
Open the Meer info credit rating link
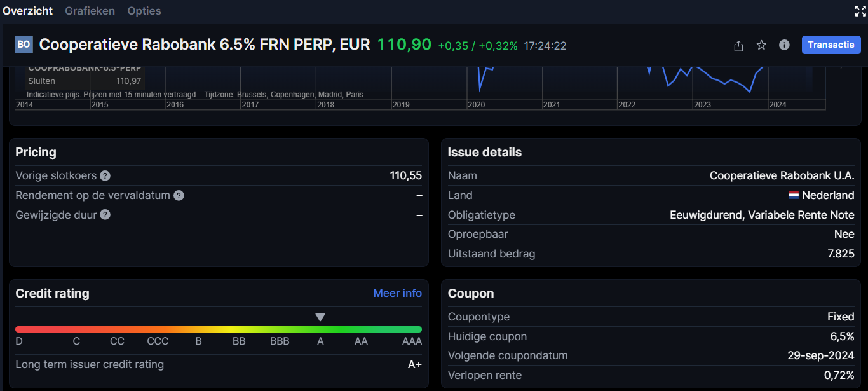pos(398,293)
